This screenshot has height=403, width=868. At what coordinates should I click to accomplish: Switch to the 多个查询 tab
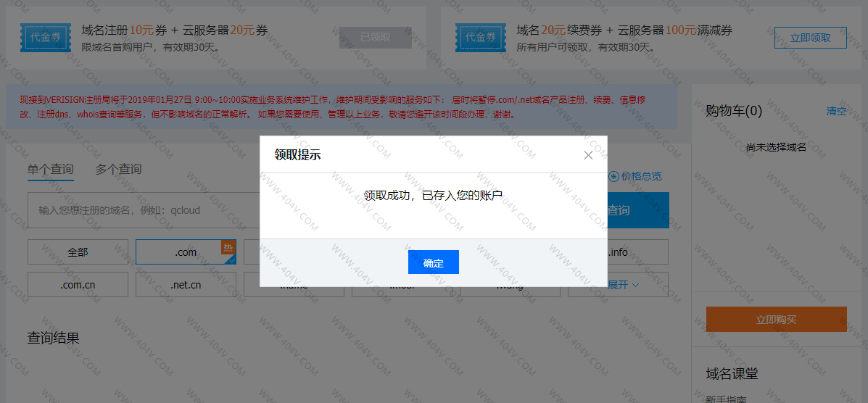click(x=118, y=169)
